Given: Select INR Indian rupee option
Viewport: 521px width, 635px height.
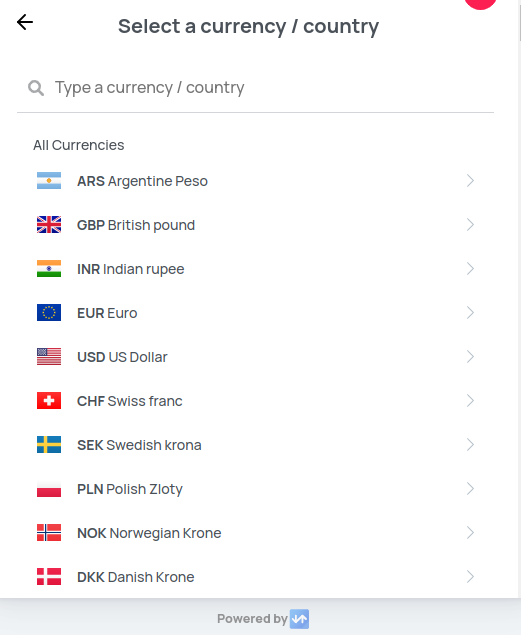Looking at the screenshot, I should [255, 268].
